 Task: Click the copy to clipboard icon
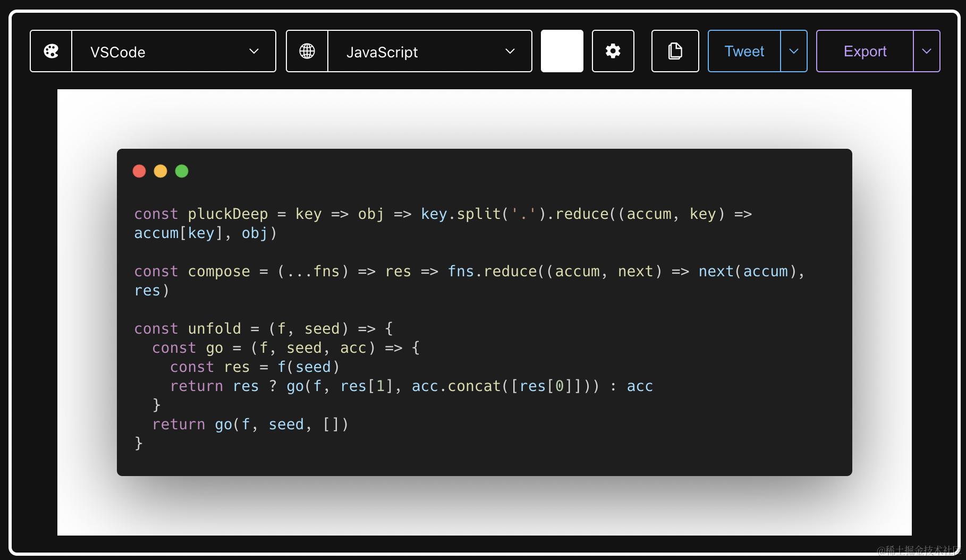click(x=675, y=51)
